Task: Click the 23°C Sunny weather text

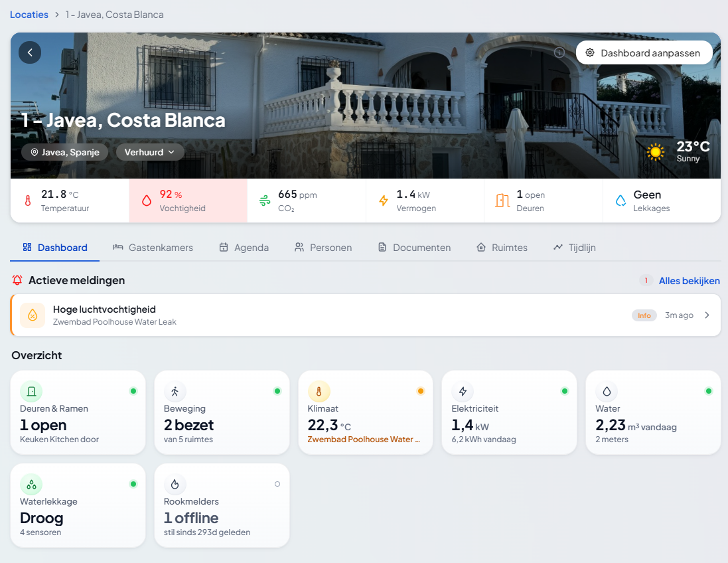Action: tap(693, 152)
